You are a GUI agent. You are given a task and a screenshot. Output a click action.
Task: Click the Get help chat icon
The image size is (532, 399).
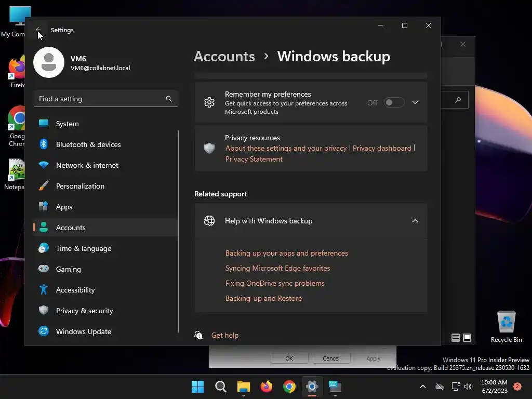pyautogui.click(x=198, y=335)
